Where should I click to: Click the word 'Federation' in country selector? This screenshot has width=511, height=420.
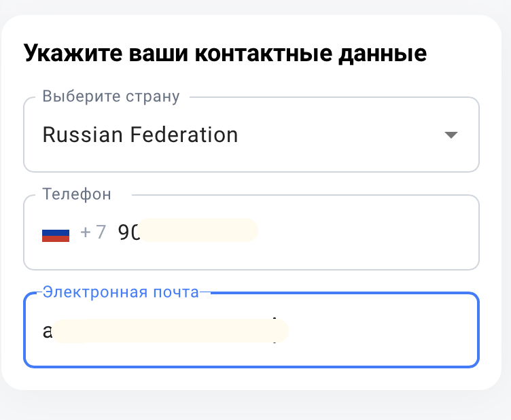point(184,135)
